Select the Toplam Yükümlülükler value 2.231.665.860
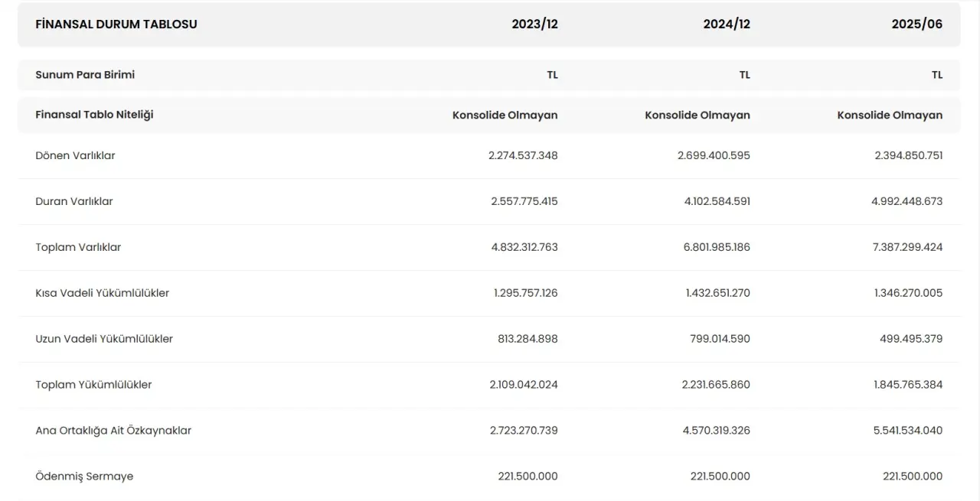The height and width of the screenshot is (501, 980). [716, 385]
